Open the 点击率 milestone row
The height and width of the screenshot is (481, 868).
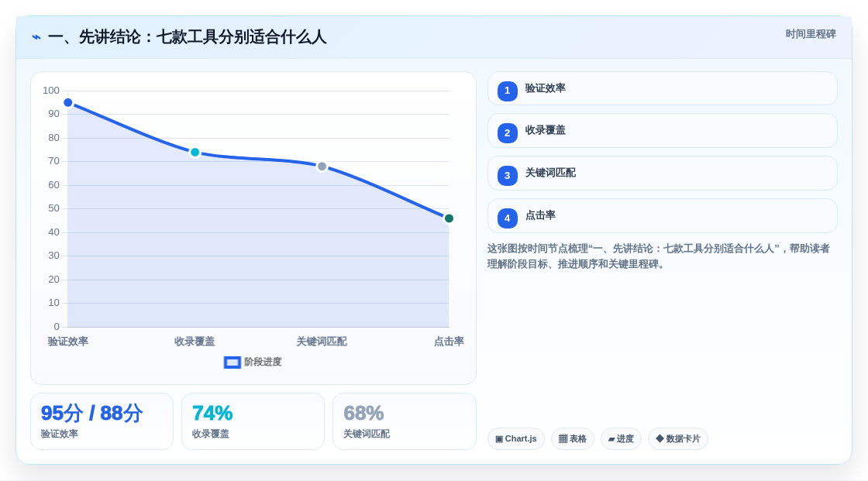coord(662,216)
